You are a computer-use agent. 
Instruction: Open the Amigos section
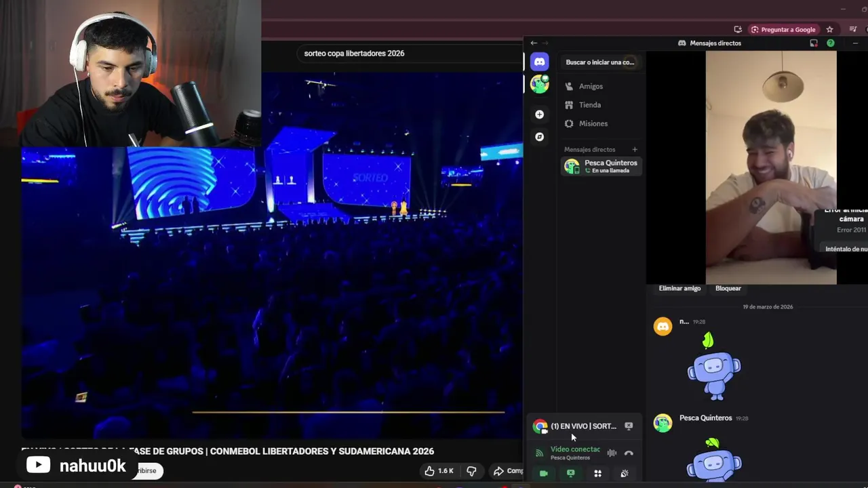(601, 86)
